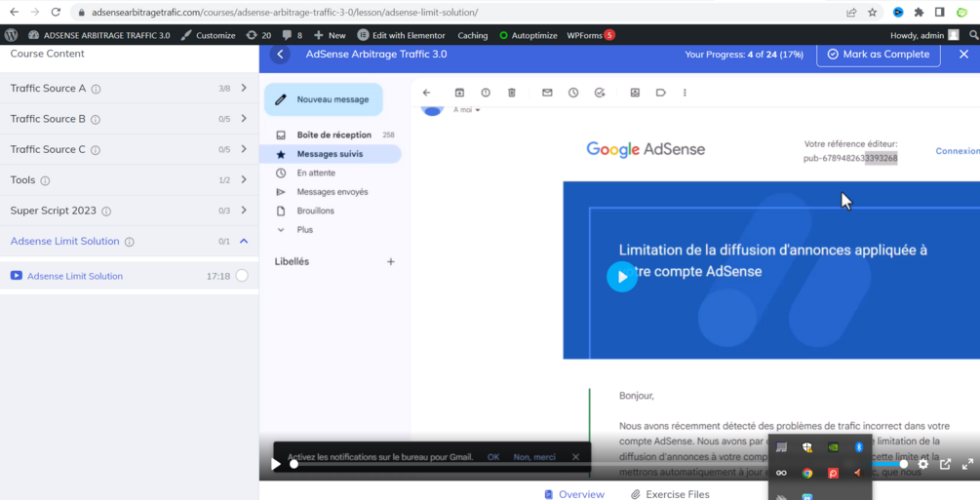
Task: Open the Brouillons folder
Action: pos(315,212)
